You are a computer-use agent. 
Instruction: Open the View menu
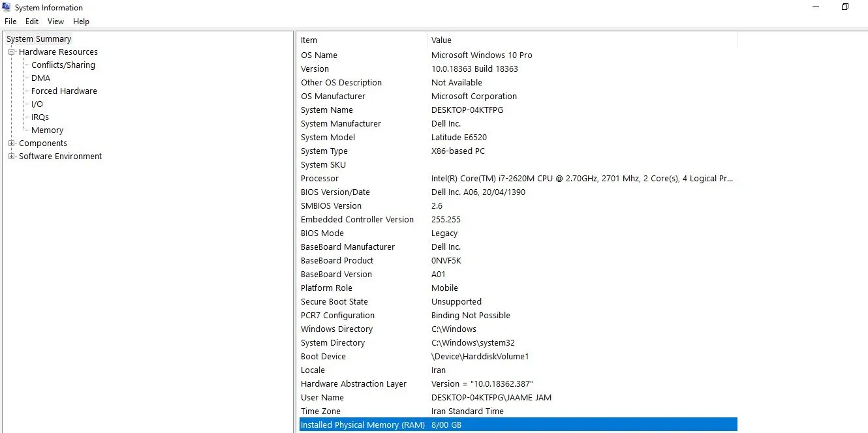[56, 22]
